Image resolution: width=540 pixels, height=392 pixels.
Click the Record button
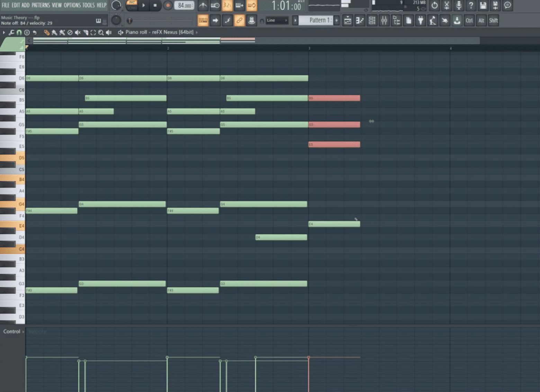click(168, 5)
